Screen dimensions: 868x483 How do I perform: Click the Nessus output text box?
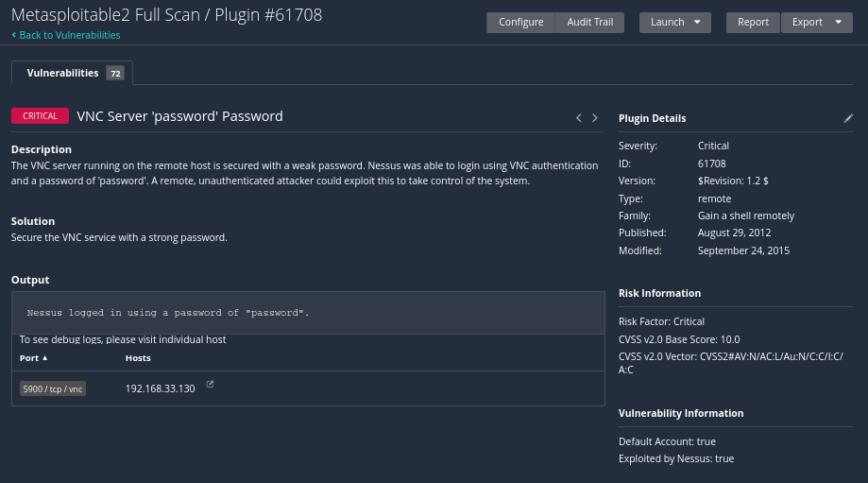pyautogui.click(x=308, y=312)
